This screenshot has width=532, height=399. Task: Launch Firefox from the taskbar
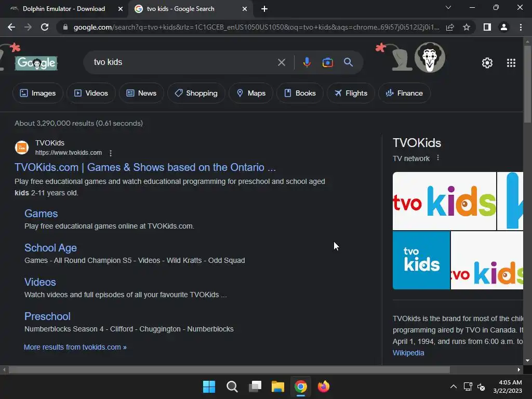click(x=323, y=387)
